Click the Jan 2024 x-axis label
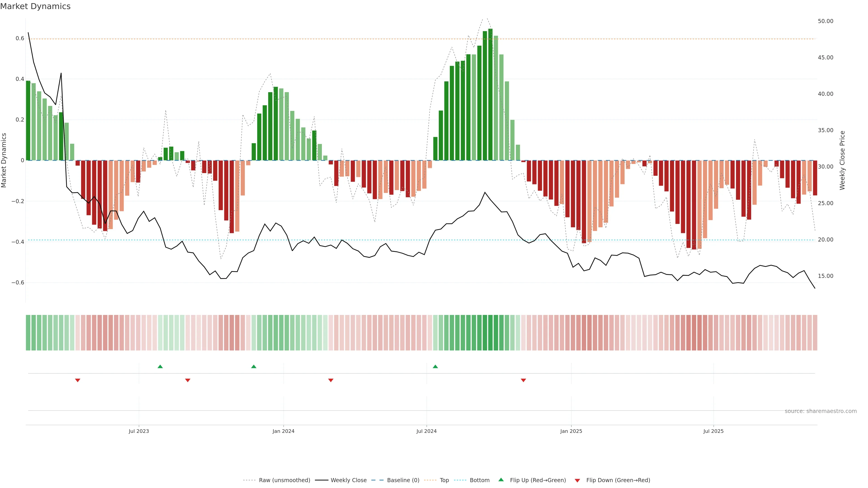 pyautogui.click(x=283, y=431)
